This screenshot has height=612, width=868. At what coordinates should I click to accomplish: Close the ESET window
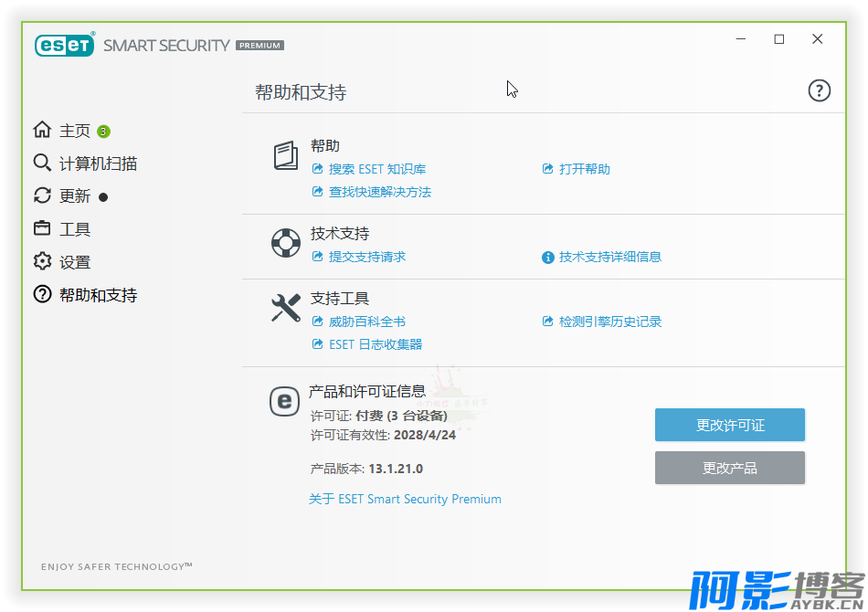817,38
